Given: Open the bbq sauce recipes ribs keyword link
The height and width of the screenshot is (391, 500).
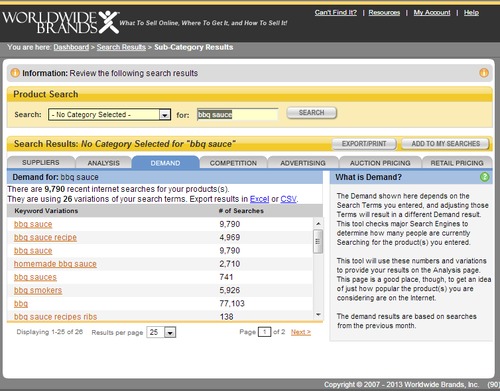Looking at the screenshot, I should (x=56, y=317).
